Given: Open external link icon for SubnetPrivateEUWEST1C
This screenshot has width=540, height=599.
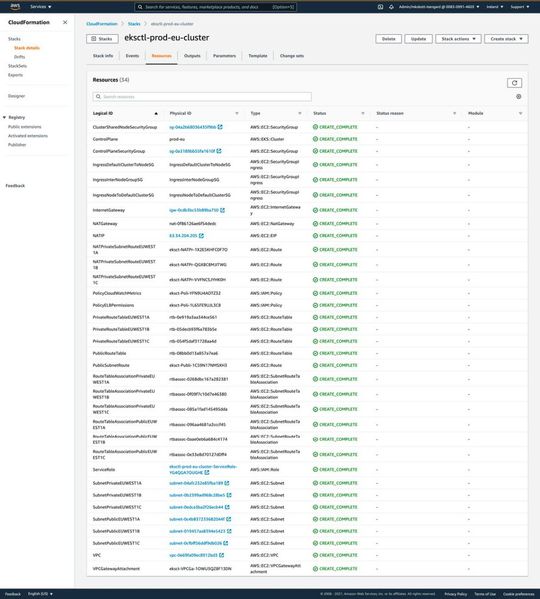Looking at the screenshot, I should pos(227,507).
